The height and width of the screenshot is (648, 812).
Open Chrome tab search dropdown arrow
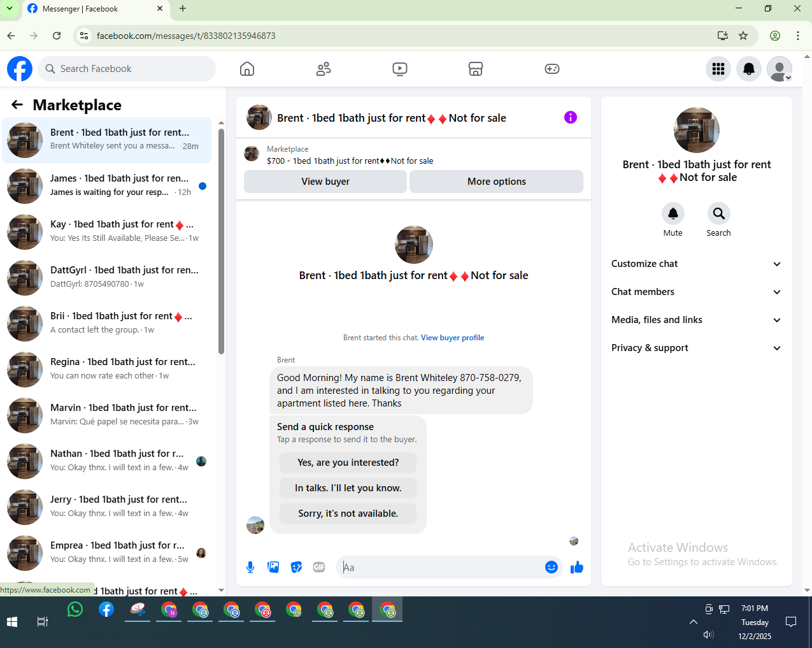[10, 9]
